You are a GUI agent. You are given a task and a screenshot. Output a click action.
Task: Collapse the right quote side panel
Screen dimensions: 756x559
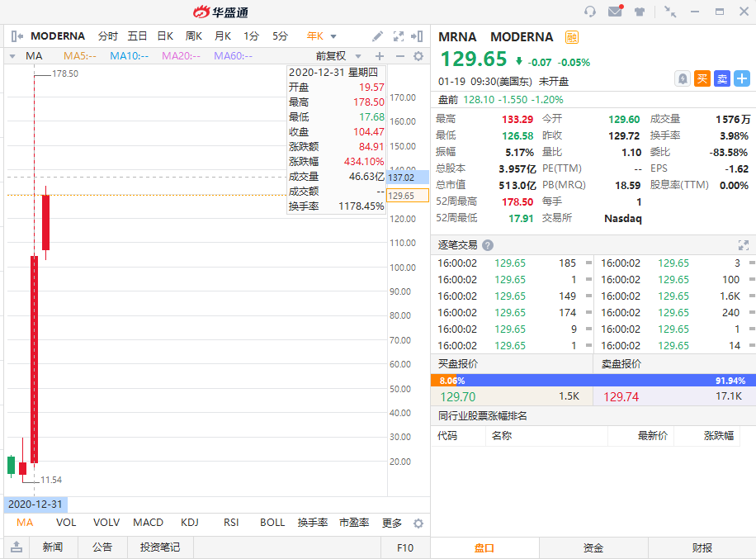[x=418, y=36]
